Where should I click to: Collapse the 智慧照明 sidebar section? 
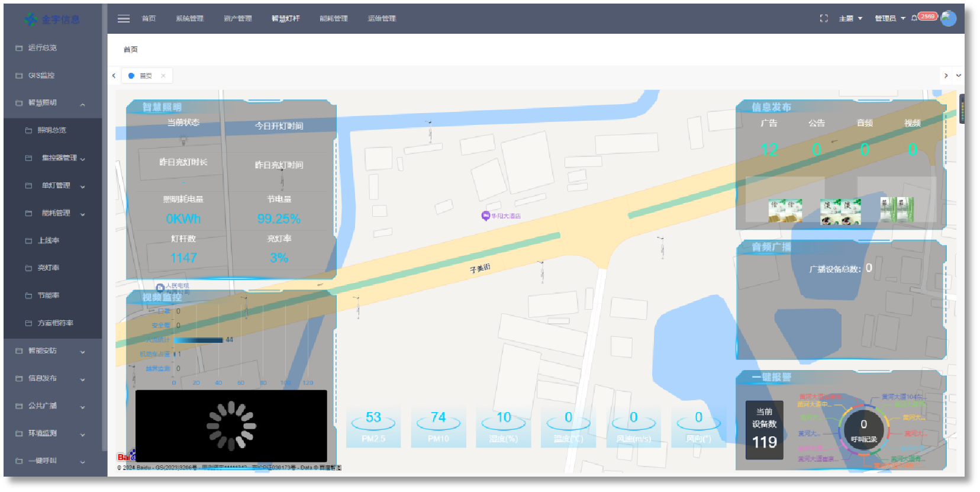(82, 104)
